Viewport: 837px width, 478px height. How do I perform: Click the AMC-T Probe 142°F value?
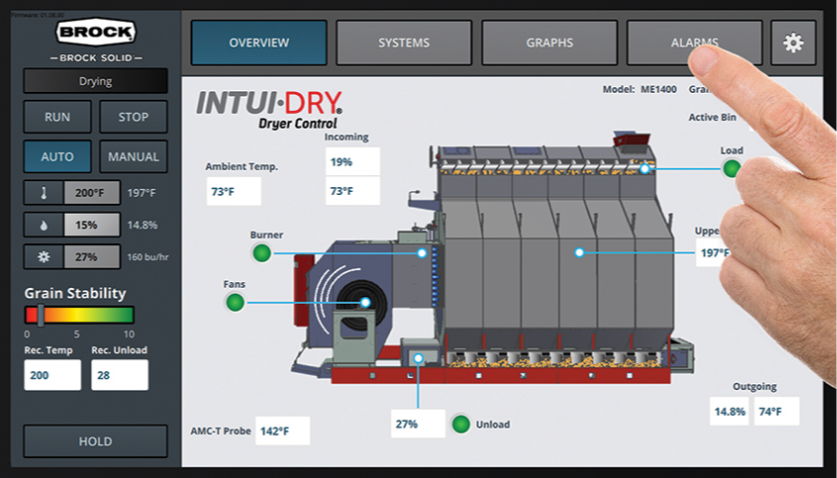[282, 430]
